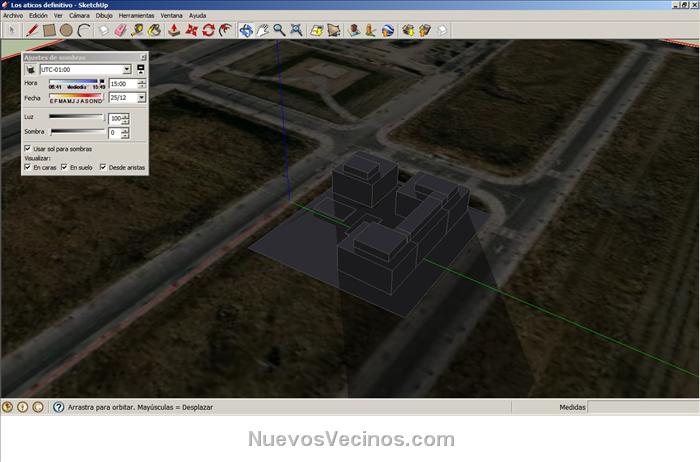Click the Luz brightness slider
This screenshot has height=462, width=700.
(x=77, y=117)
